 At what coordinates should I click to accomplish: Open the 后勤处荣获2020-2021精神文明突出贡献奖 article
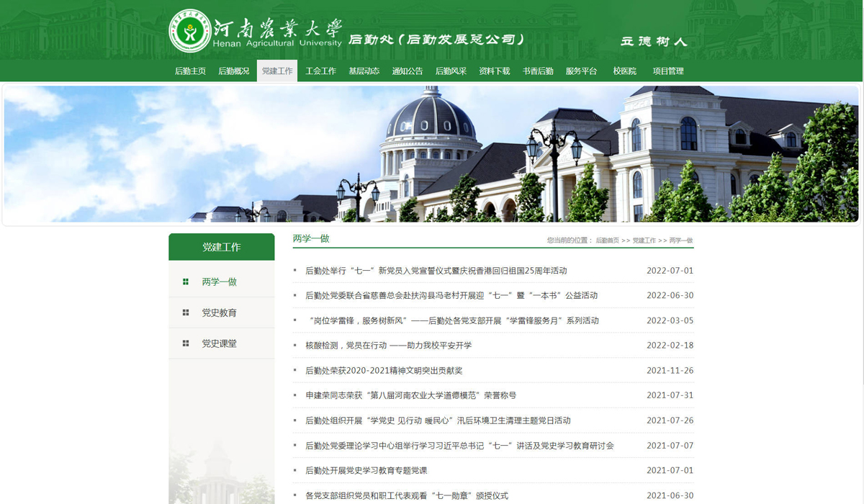[x=384, y=371]
